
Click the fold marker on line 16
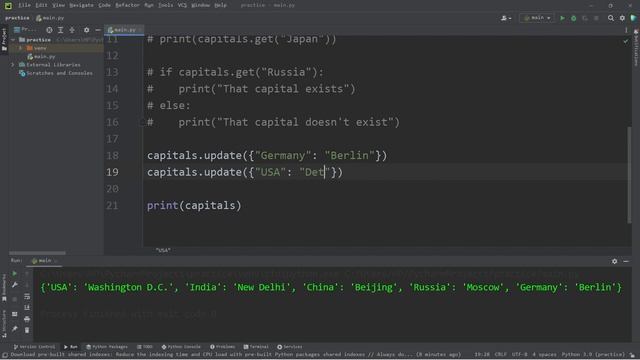coord(142,122)
